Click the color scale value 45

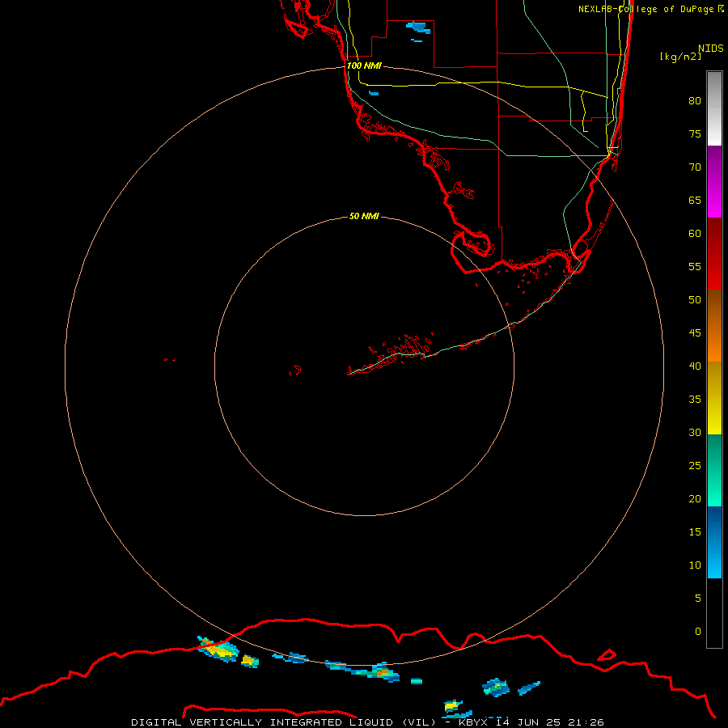tap(695, 333)
